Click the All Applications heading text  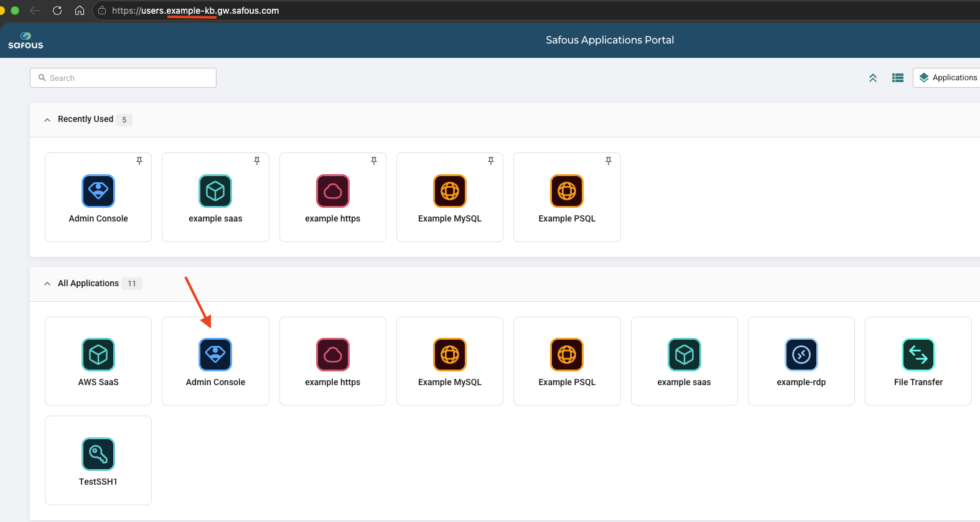pyautogui.click(x=88, y=283)
